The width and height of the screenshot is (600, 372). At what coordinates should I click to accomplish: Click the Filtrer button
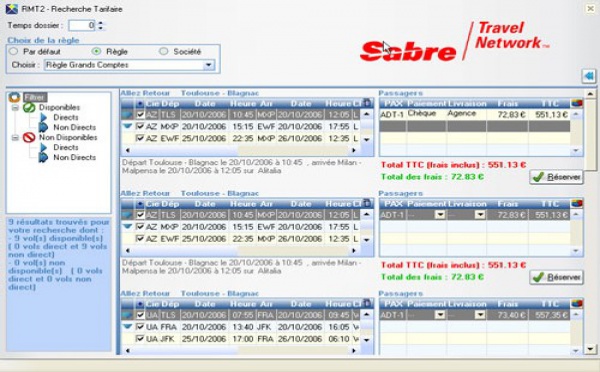coord(35,97)
